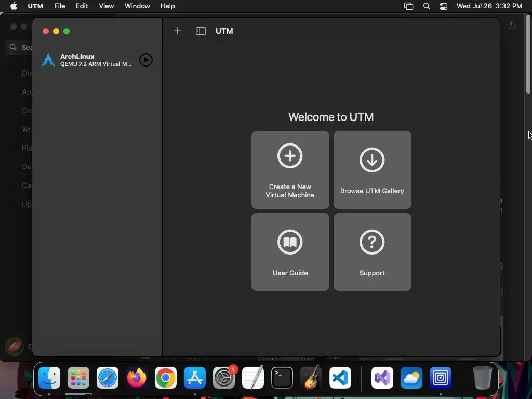Open the Weather app from the Dock
The height and width of the screenshot is (399, 532).
411,378
